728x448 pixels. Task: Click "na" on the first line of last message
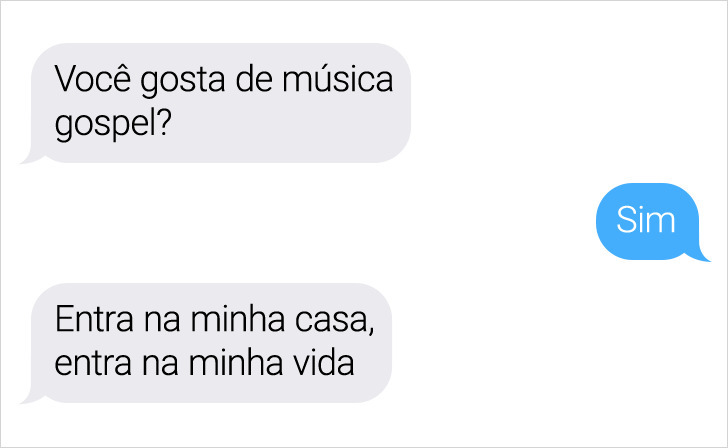pyautogui.click(x=162, y=322)
